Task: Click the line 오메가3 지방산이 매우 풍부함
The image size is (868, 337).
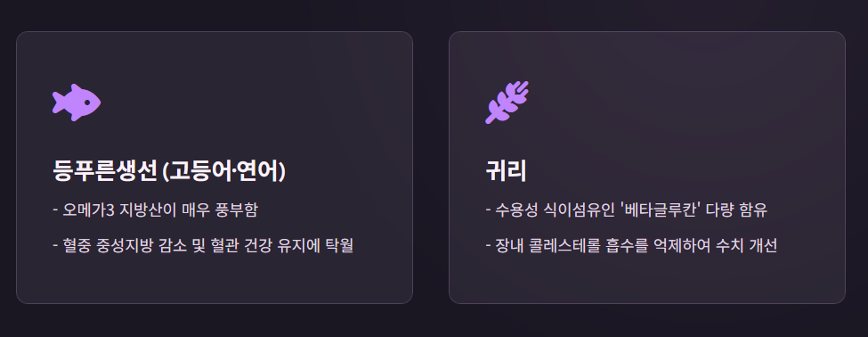Action: coord(155,210)
